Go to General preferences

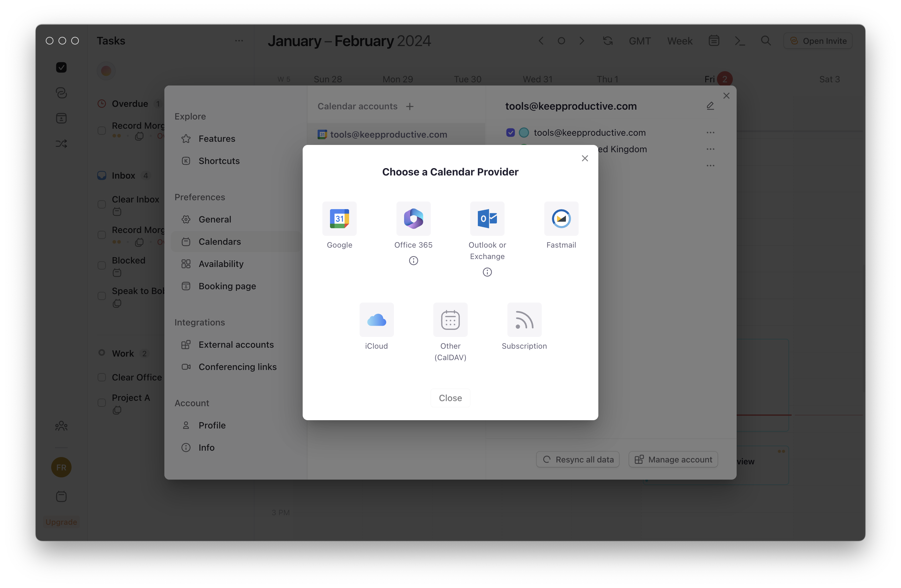pos(236,219)
